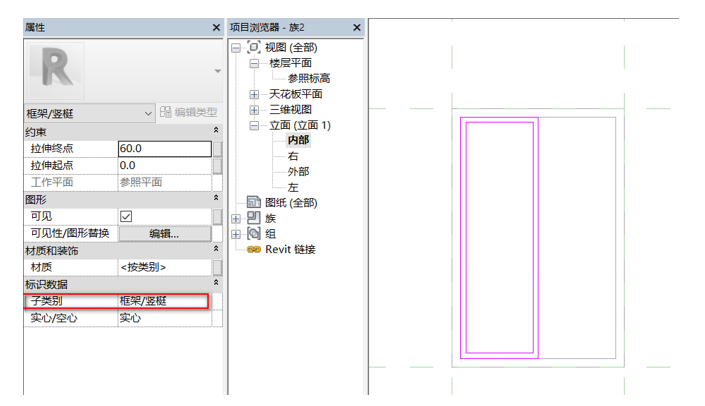Expand the 组 node

pos(236,234)
